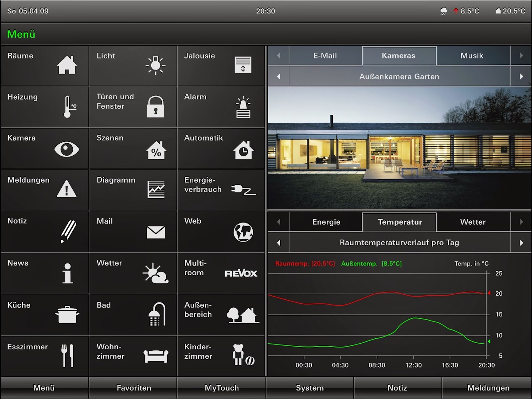The height and width of the screenshot is (399, 532).
Task: Open the Heizung thermometer icon
Action: coord(69,107)
